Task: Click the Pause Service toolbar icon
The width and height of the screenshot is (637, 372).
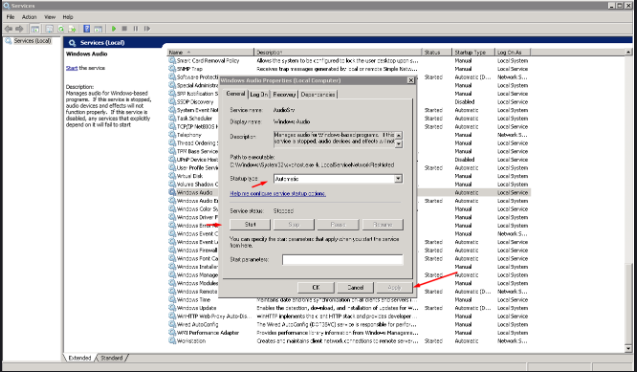Action: 136,29
